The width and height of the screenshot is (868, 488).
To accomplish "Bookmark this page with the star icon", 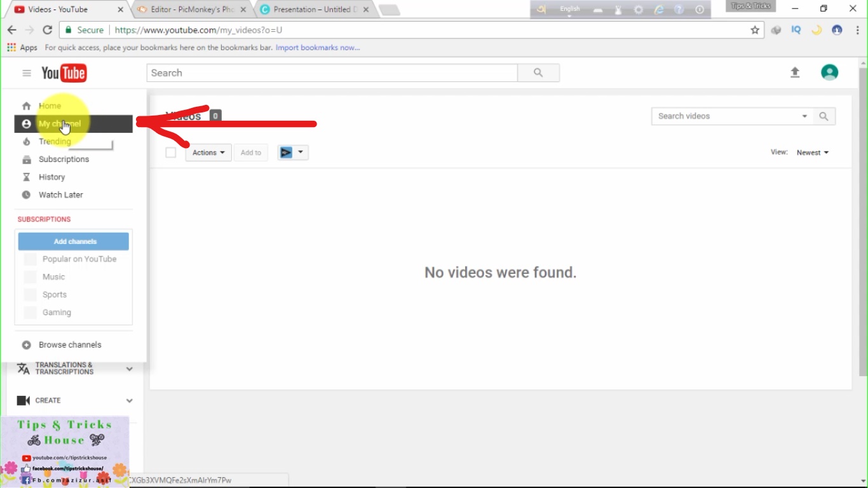I will [x=755, y=30].
